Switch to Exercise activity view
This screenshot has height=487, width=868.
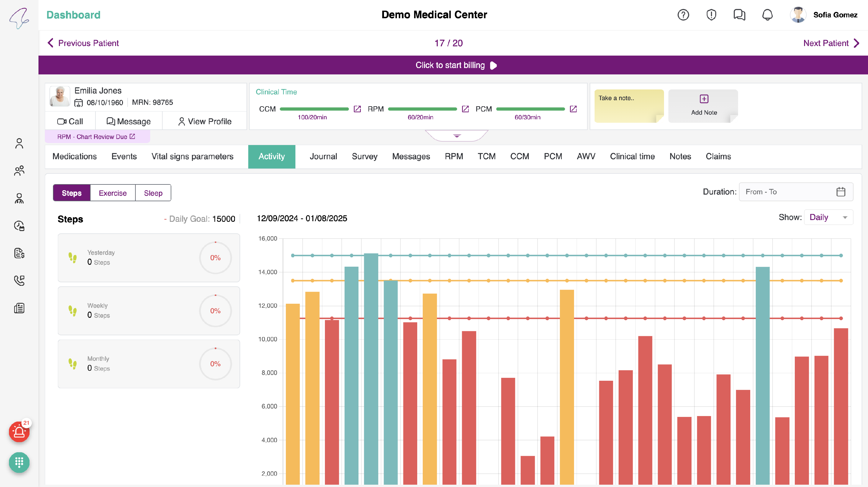113,193
